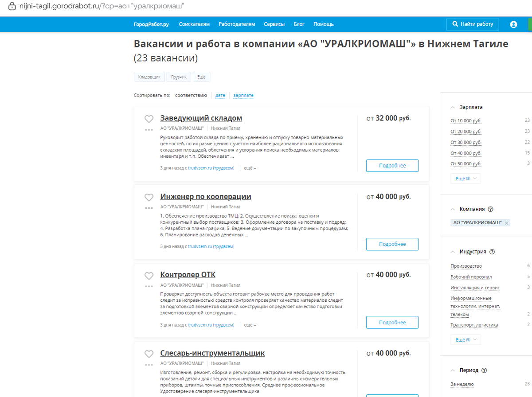
Task: Open the Слесарь-инструментальщик vacancy title
Action: point(212,353)
